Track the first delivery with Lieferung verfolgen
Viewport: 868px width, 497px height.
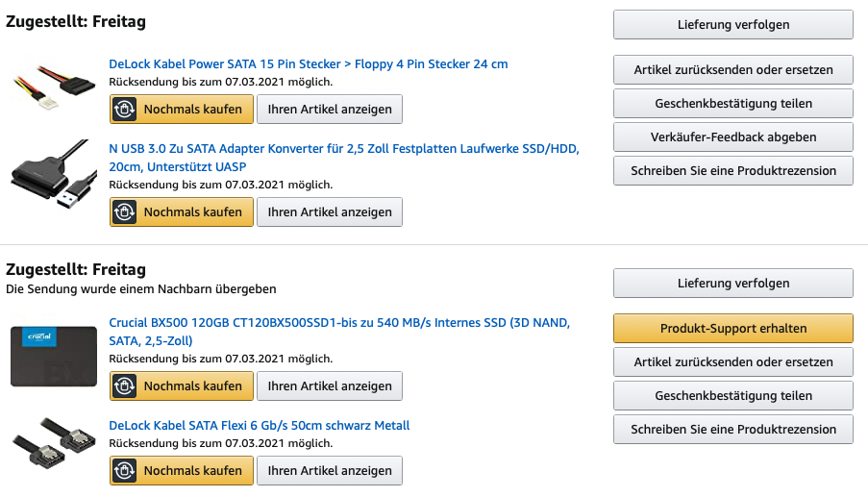pyautogui.click(x=732, y=24)
